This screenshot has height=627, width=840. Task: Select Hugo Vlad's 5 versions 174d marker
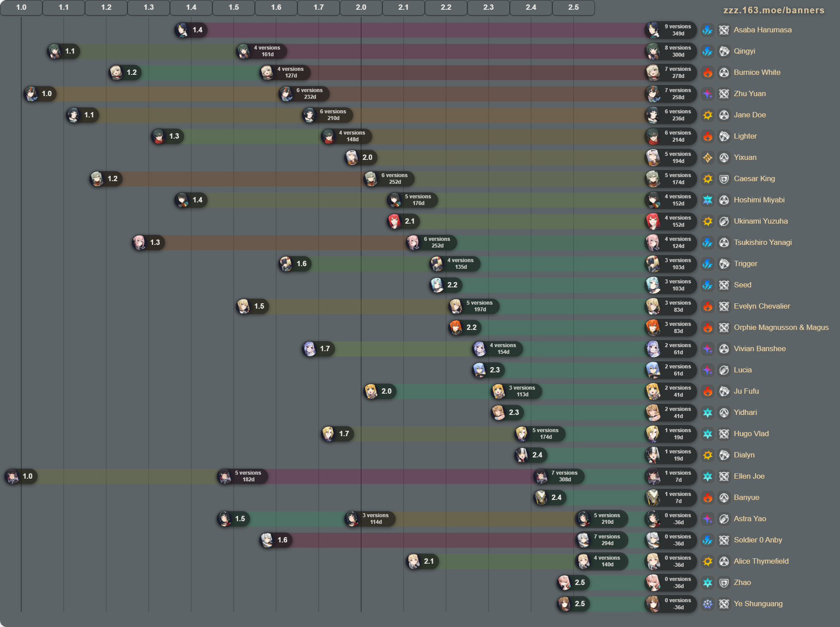[x=539, y=434]
